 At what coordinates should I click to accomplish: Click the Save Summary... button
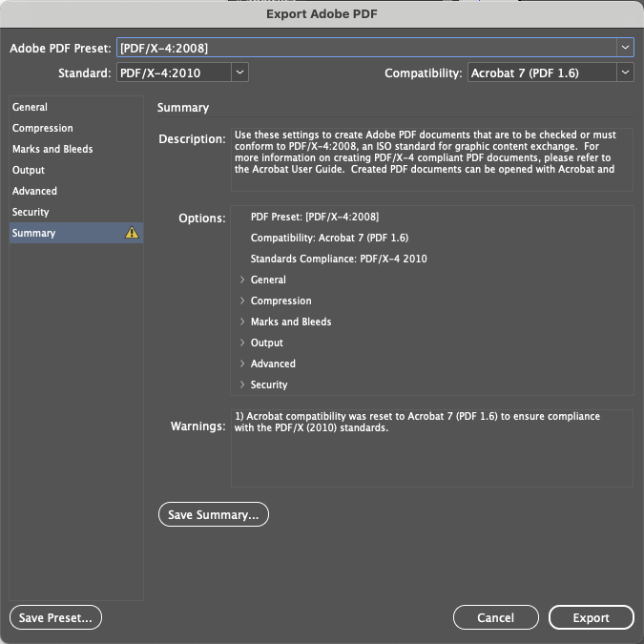pyautogui.click(x=214, y=514)
